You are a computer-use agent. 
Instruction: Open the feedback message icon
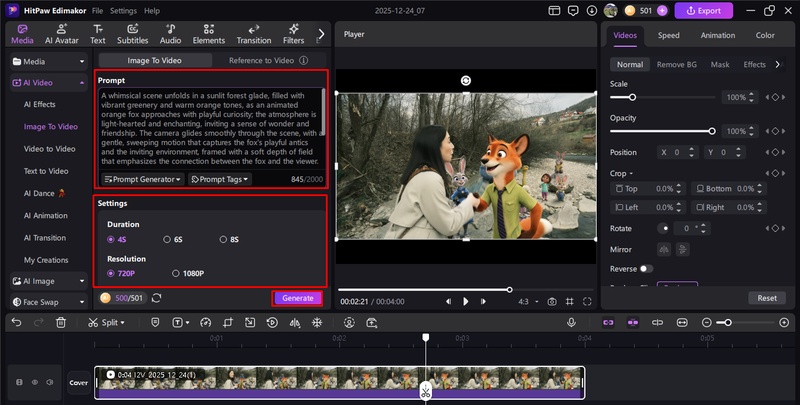click(x=573, y=11)
